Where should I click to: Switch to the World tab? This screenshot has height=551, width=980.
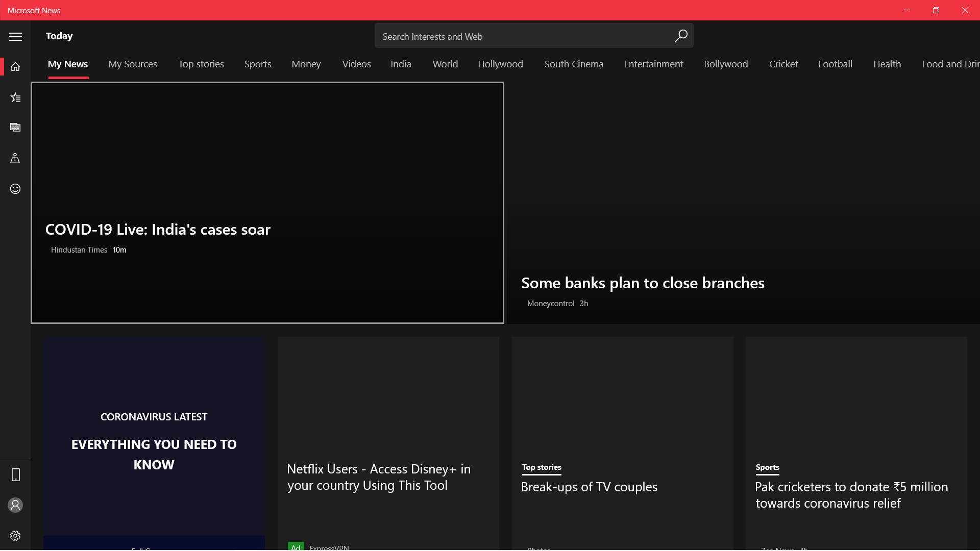pyautogui.click(x=445, y=64)
